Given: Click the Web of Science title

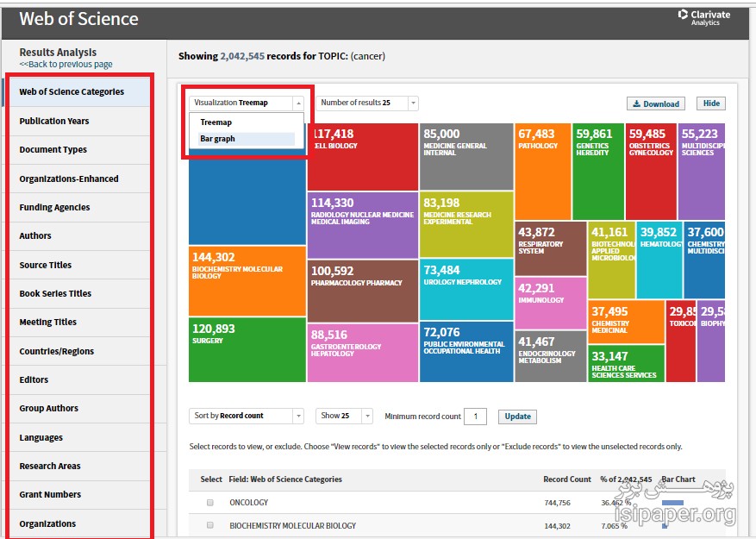Looking at the screenshot, I should pos(78,19).
